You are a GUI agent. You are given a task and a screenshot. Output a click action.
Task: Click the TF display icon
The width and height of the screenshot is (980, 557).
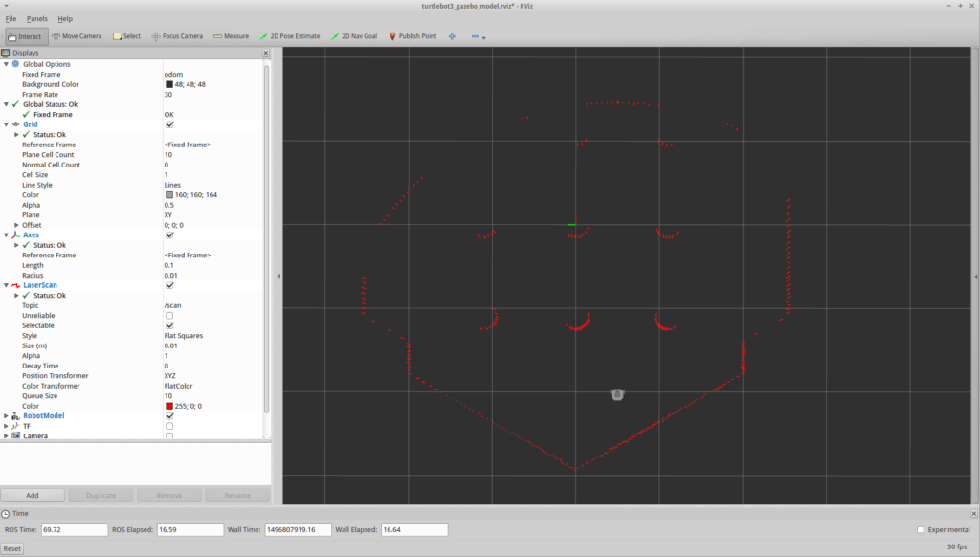point(15,426)
